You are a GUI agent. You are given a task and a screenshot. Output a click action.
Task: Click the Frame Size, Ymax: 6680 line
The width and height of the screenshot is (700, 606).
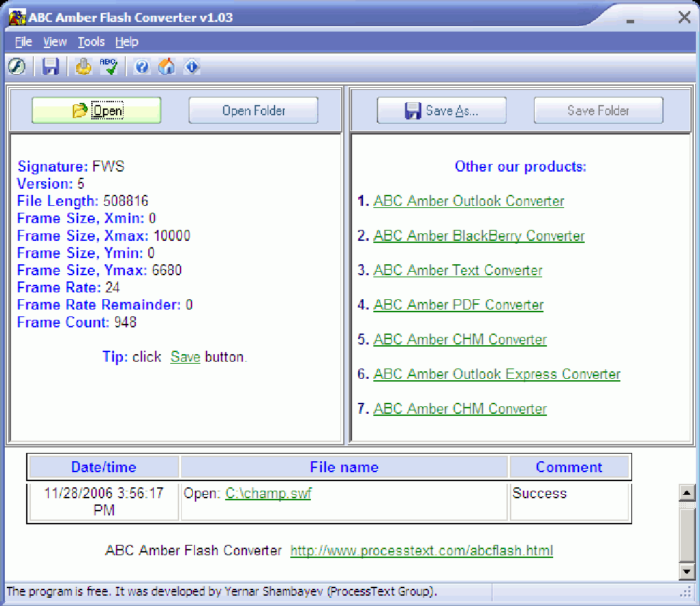(99, 270)
